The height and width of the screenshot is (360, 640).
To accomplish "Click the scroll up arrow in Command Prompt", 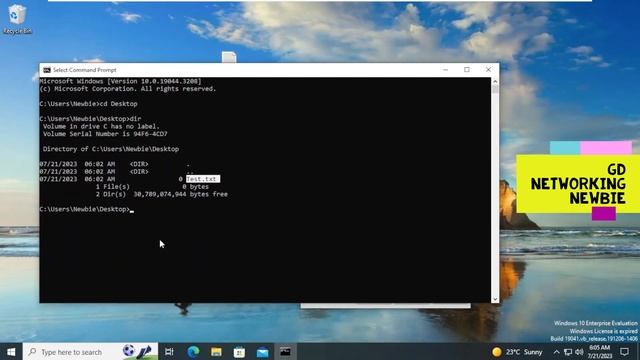I will pos(495,81).
